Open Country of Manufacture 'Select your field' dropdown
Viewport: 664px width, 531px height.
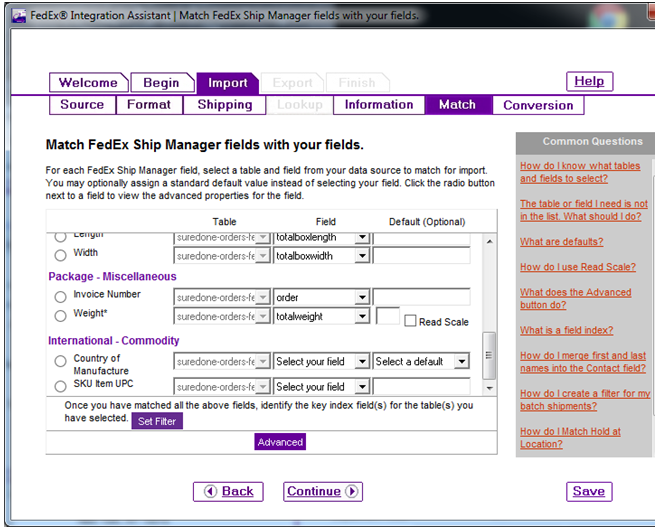click(x=362, y=362)
